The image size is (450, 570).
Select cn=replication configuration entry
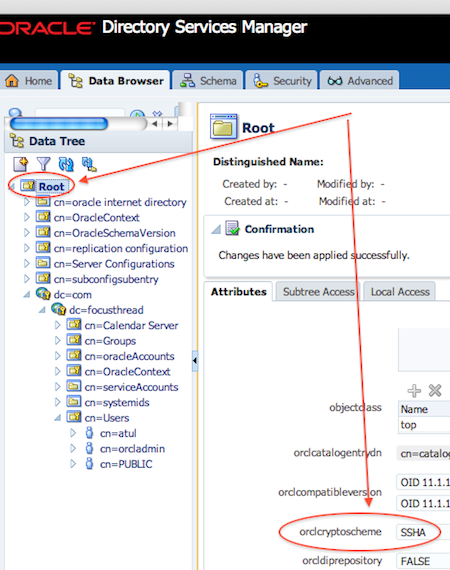(121, 248)
